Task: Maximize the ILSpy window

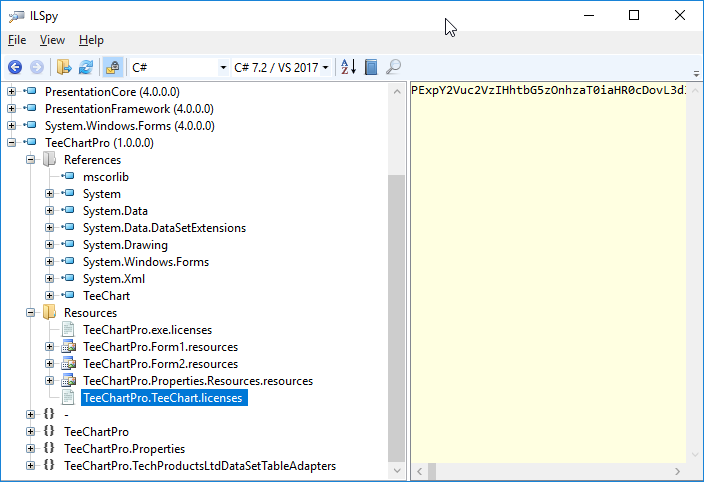Action: [634, 15]
